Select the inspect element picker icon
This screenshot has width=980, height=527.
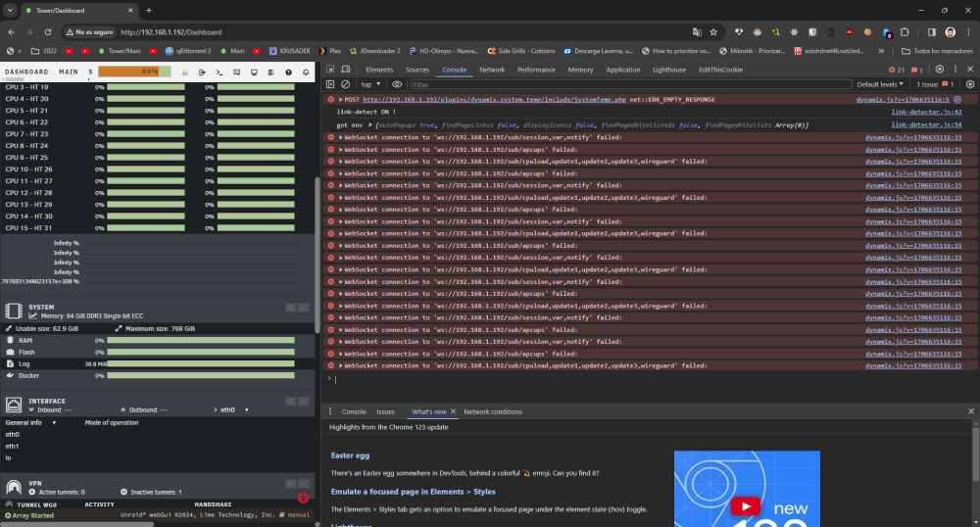pyautogui.click(x=330, y=70)
